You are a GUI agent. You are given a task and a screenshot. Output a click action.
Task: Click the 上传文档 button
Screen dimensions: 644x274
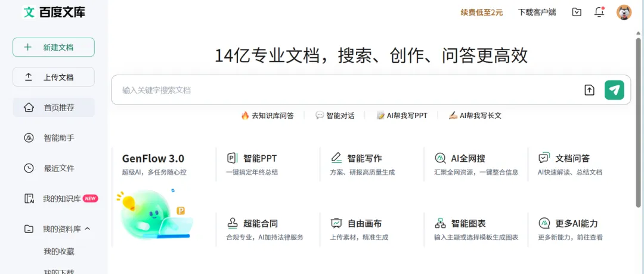[x=54, y=78]
